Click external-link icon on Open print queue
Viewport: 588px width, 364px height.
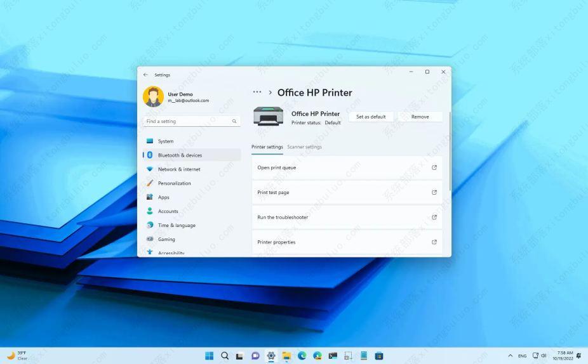[434, 167]
